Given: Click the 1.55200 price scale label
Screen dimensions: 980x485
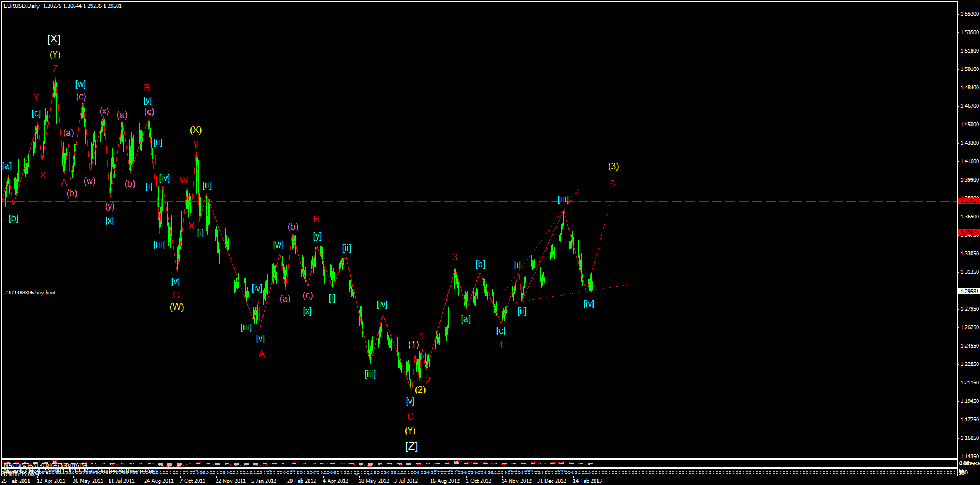Looking at the screenshot, I should (x=969, y=14).
